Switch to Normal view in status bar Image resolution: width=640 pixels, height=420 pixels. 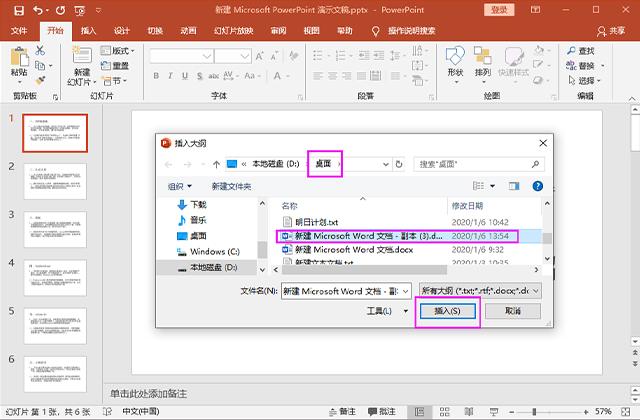419,411
